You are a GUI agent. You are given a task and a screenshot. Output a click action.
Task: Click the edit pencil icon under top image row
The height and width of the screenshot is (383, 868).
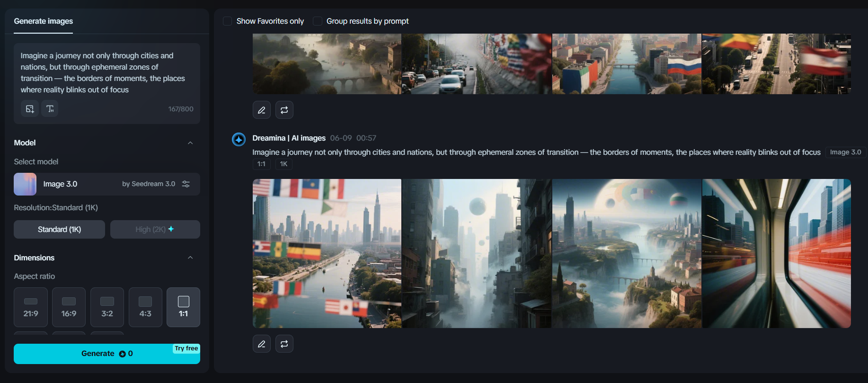(261, 110)
